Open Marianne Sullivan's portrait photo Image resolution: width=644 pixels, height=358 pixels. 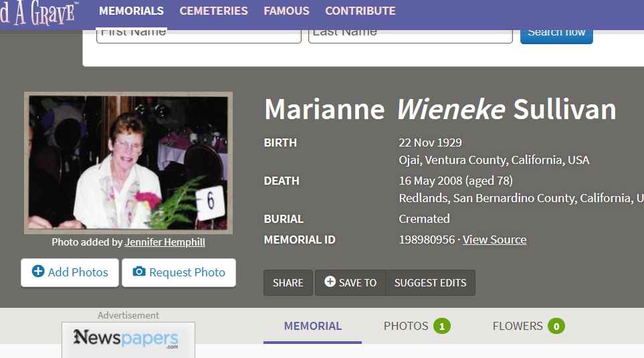point(128,163)
